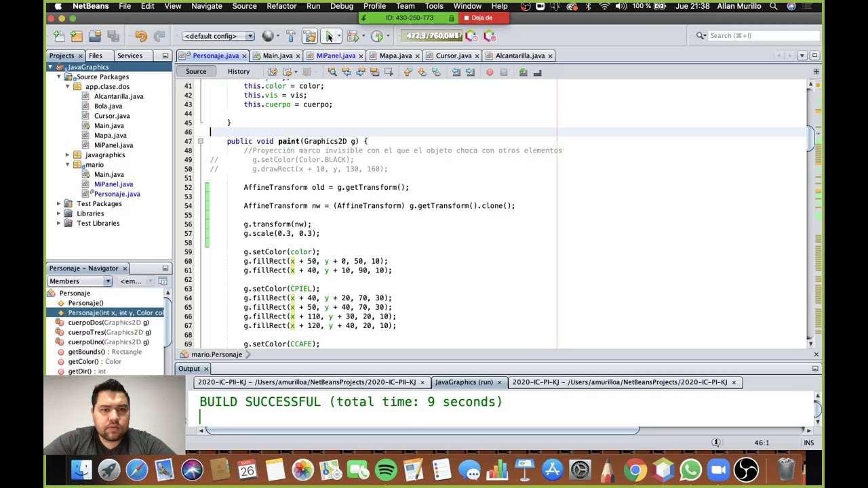Run the project with the green arrow
The width and height of the screenshot is (868, 488).
[x=329, y=36]
